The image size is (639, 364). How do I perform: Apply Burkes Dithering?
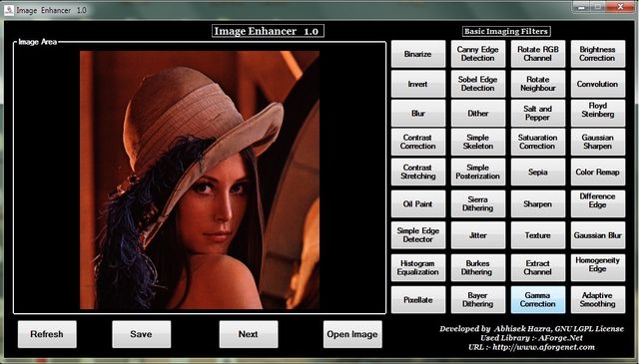478,267
